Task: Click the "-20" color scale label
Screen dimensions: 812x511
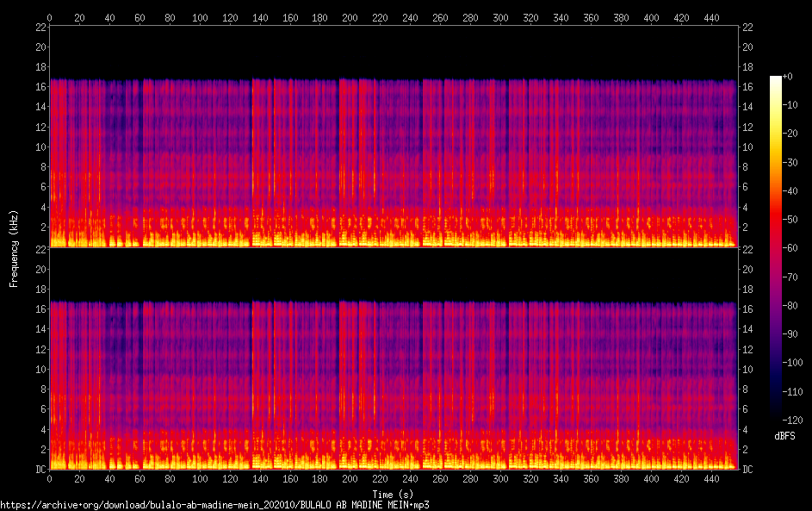Action: coord(790,134)
